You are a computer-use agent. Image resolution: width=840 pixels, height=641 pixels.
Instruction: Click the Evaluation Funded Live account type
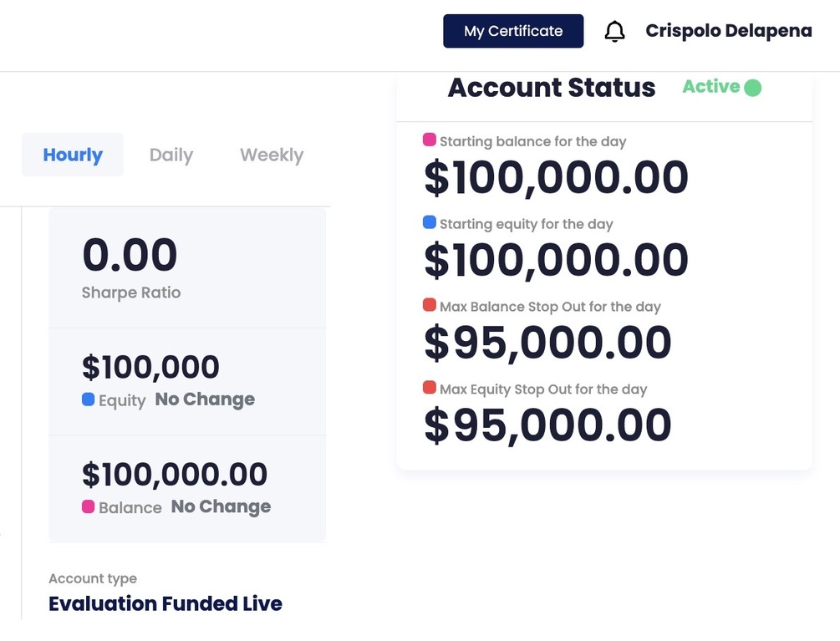165,603
